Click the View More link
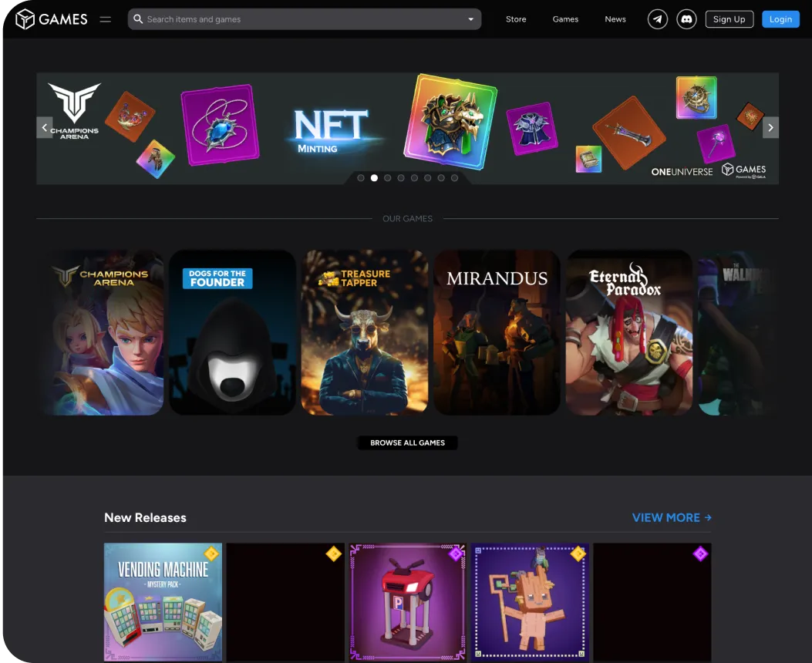812x663 pixels. (672, 517)
